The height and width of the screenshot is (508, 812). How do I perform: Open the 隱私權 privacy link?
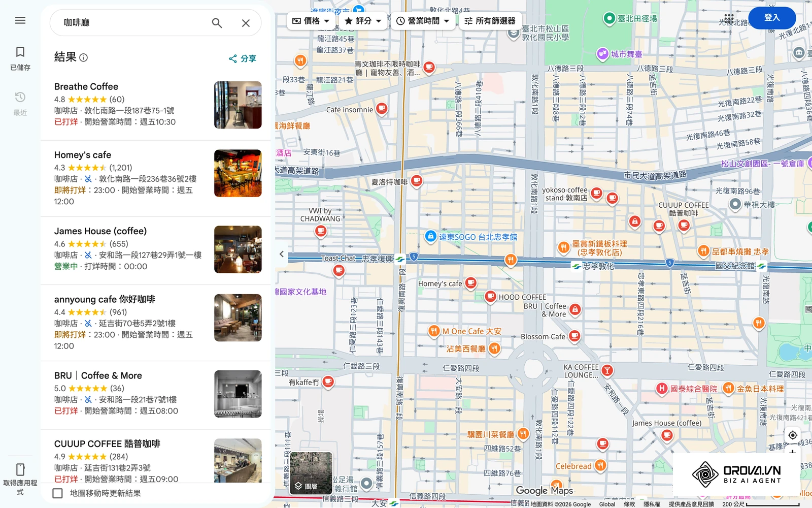coord(652,504)
